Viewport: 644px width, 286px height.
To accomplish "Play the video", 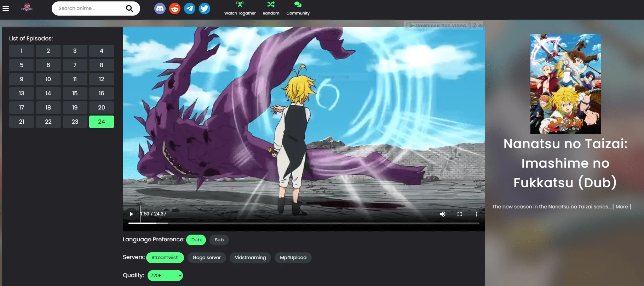I will point(132,214).
